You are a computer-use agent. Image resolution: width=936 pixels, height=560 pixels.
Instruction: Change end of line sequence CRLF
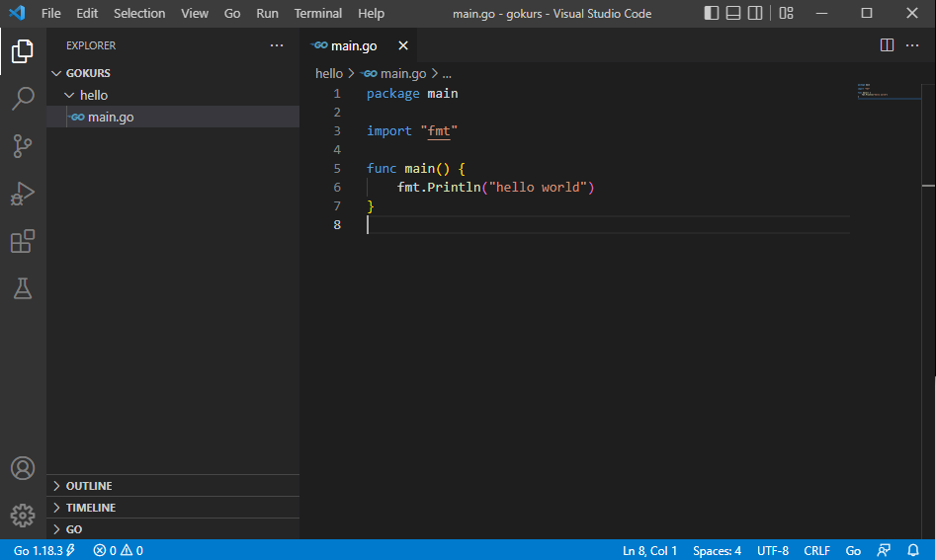coord(816,550)
